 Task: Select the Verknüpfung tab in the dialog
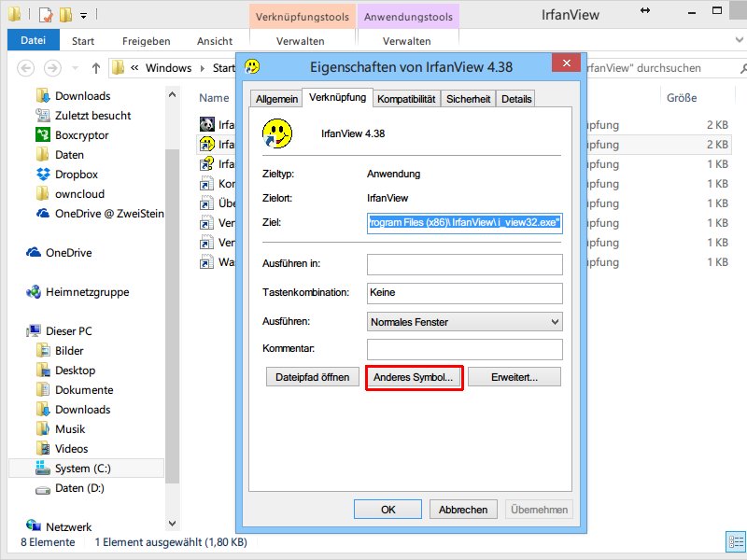(x=337, y=97)
